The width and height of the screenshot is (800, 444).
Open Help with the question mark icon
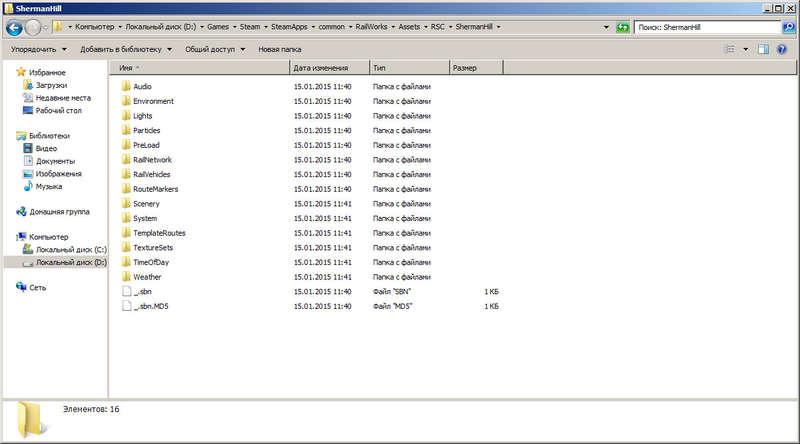point(782,50)
